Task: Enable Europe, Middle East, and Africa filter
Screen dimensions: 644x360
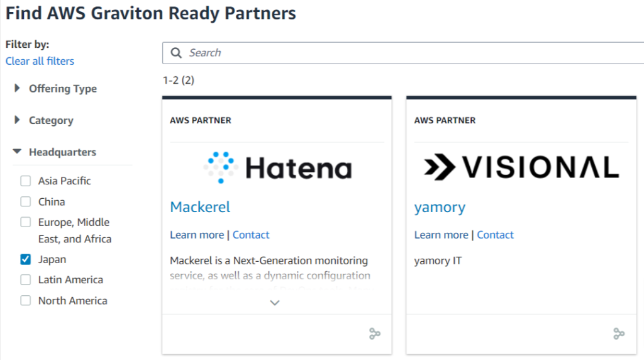Action: (25, 222)
